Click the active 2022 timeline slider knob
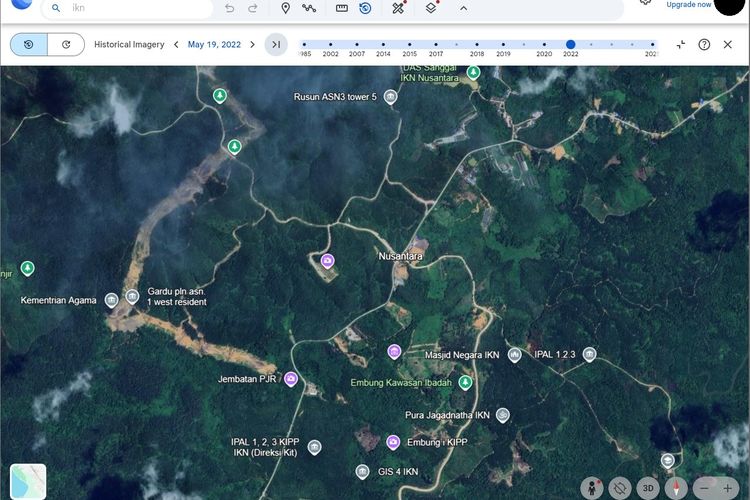The height and width of the screenshot is (500, 750). (x=570, y=44)
